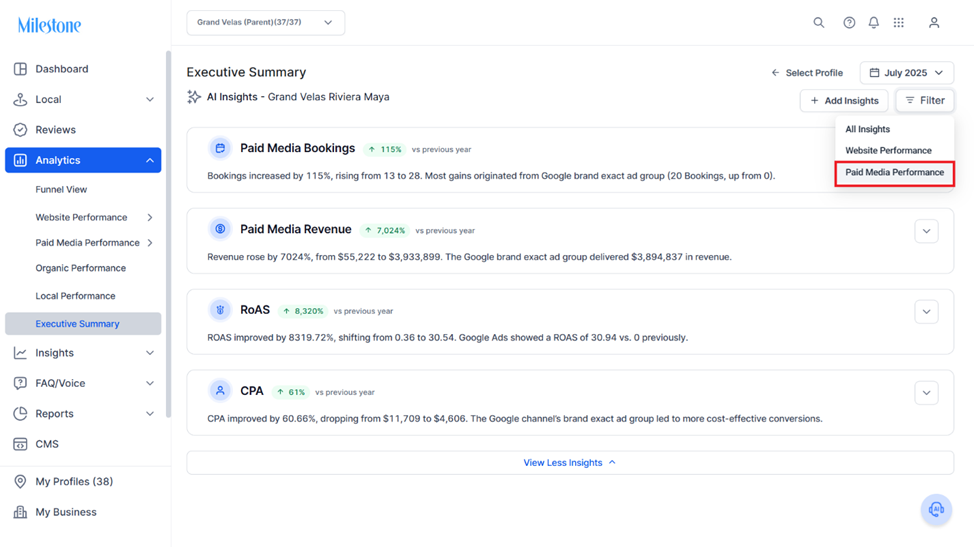Choose All Insights in filter menu

[867, 129]
